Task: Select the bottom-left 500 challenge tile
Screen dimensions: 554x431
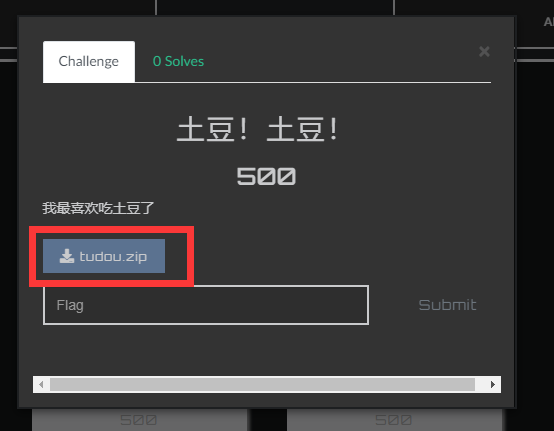Action: coord(140,420)
